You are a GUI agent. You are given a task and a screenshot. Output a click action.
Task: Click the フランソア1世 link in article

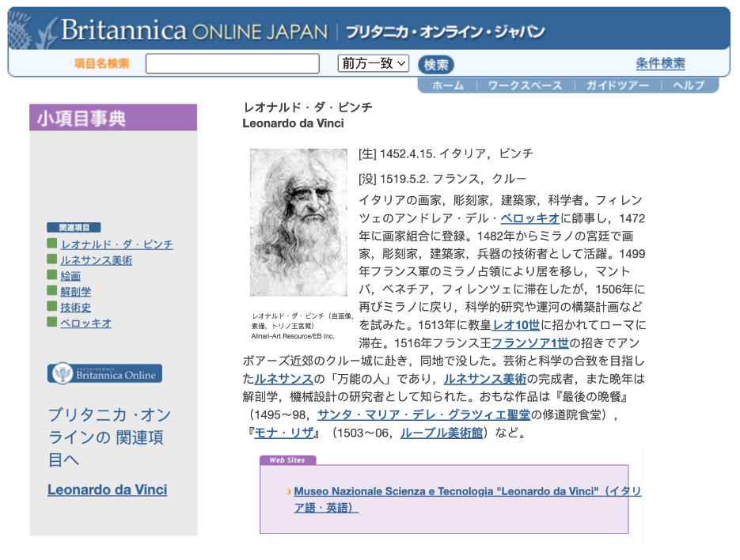(529, 342)
